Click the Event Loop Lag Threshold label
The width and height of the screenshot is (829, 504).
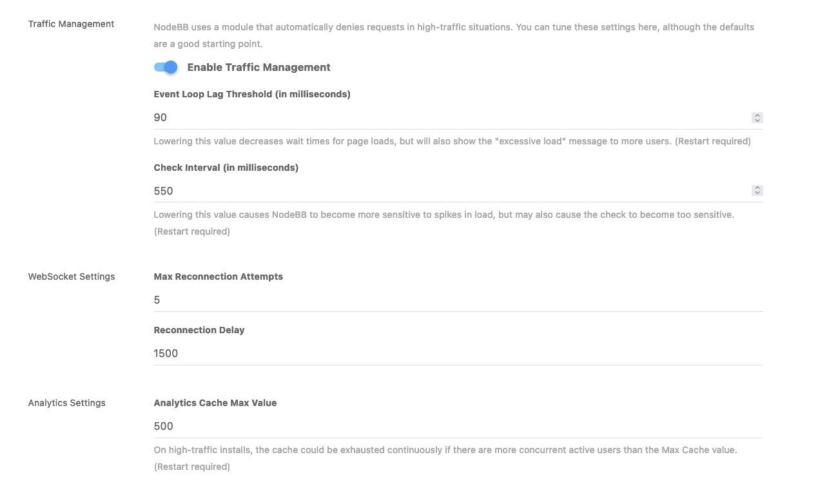point(252,94)
